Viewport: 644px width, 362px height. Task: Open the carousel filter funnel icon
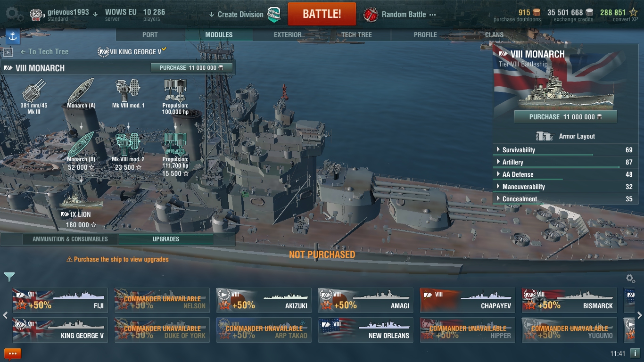[9, 277]
